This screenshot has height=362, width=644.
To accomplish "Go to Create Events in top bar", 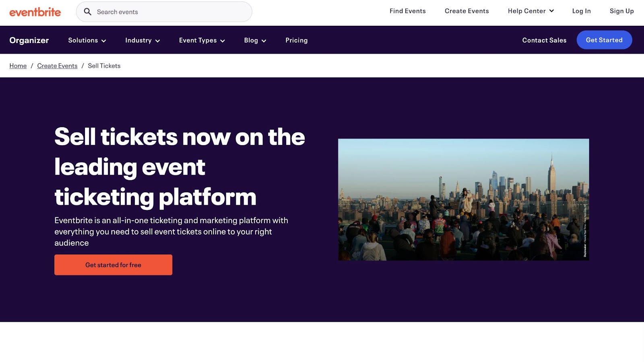I will [x=466, y=11].
